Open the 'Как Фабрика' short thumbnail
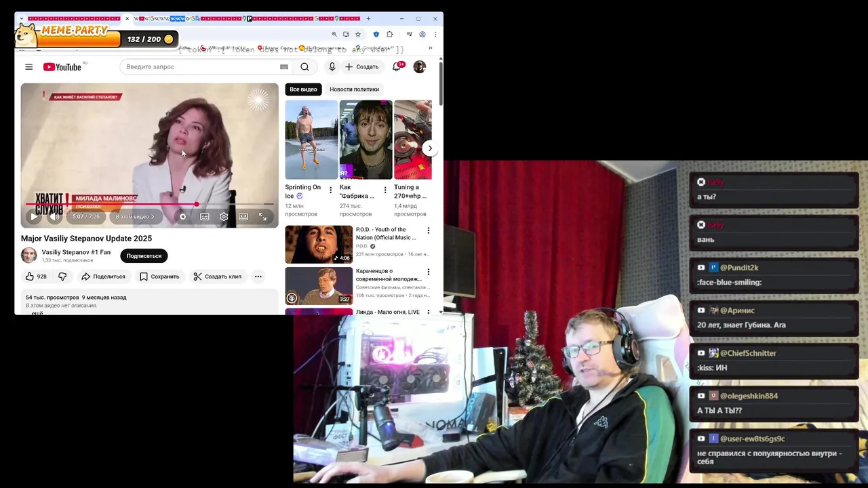Screen dimensions: 868x488 (366, 140)
